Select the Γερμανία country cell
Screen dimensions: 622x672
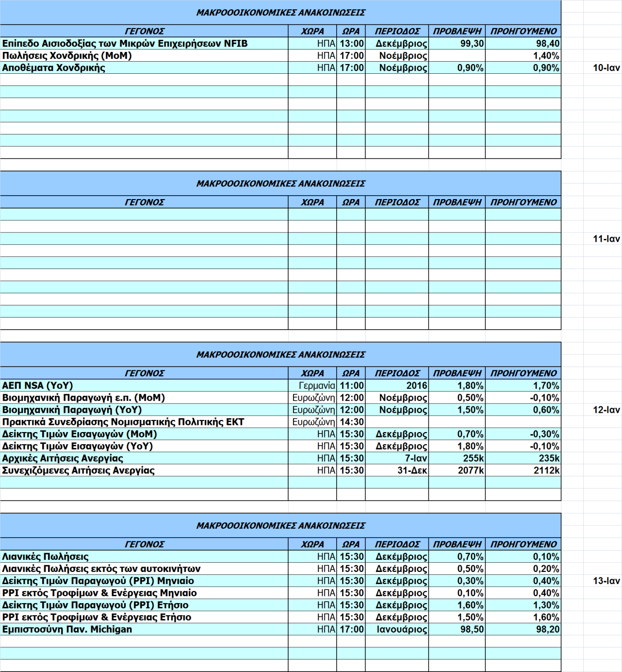pos(312,386)
